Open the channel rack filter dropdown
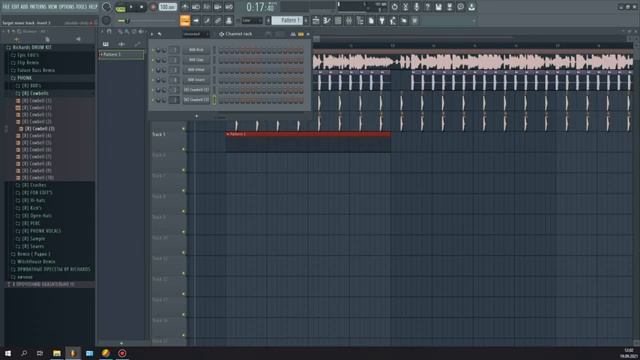Viewport: 640px width, 360px height. click(195, 34)
